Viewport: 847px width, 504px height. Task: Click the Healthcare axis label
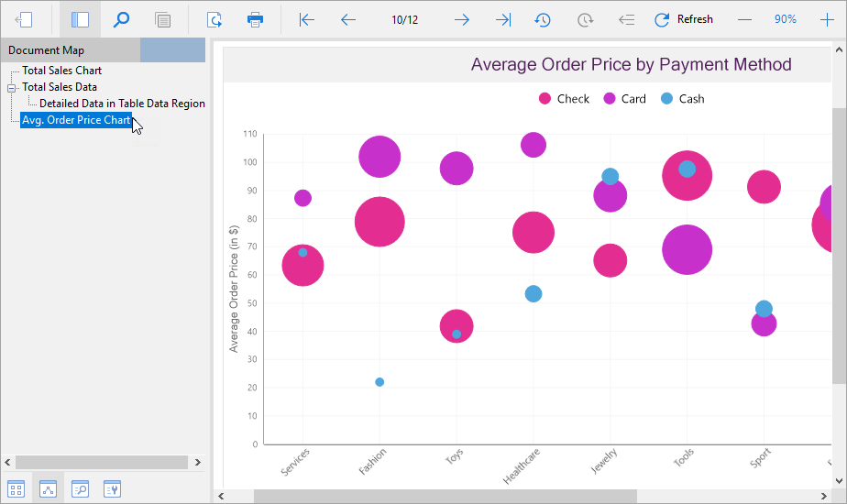(522, 466)
